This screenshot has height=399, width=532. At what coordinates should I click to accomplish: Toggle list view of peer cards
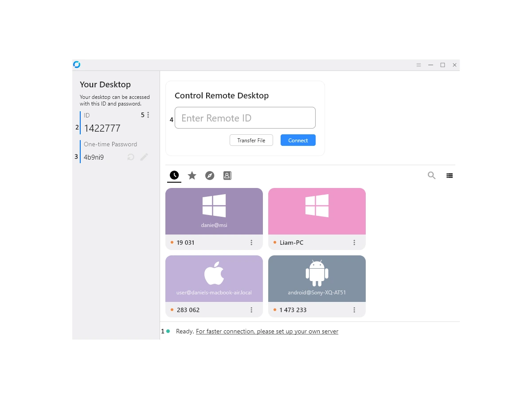(450, 176)
